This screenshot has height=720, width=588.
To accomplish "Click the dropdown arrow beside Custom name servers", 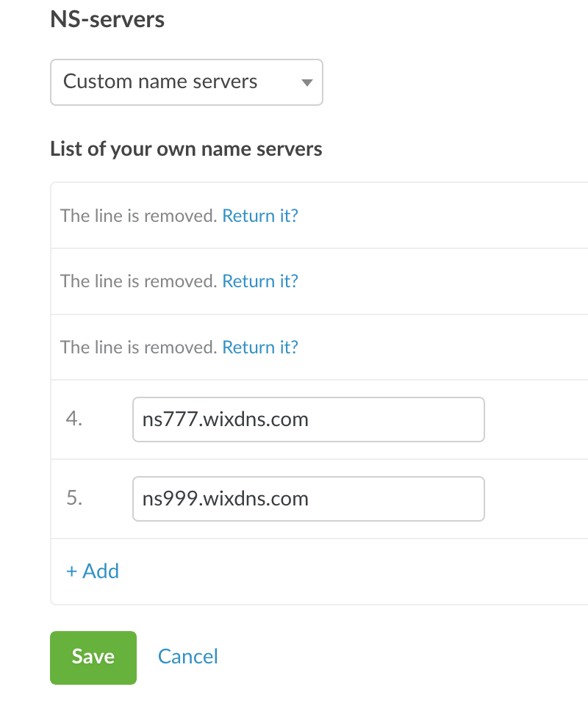I will click(x=307, y=82).
